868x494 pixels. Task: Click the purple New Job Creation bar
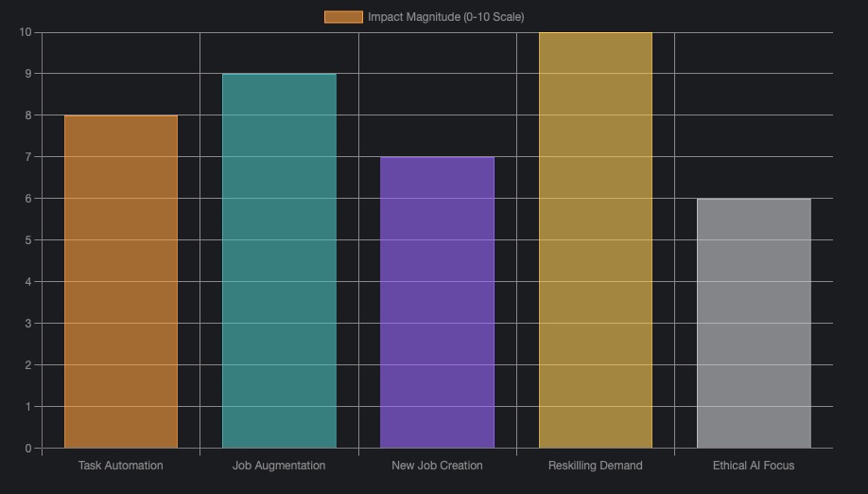[437, 302]
